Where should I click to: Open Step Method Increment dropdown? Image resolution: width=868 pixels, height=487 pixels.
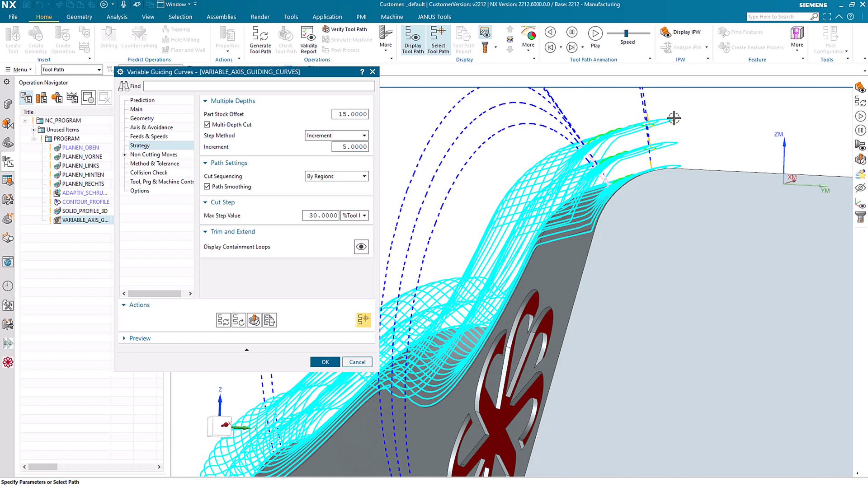coord(336,136)
